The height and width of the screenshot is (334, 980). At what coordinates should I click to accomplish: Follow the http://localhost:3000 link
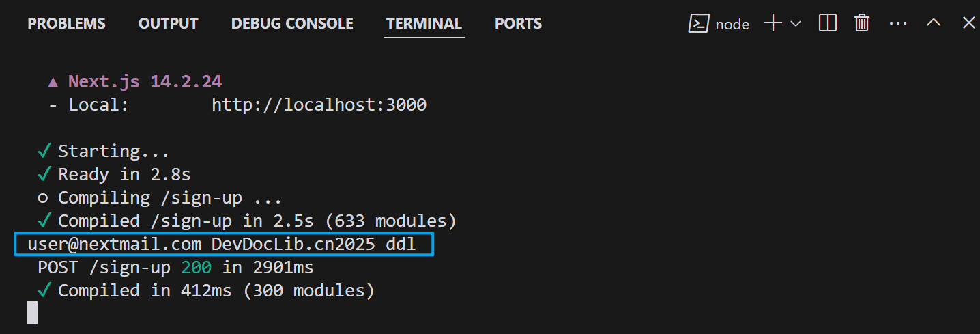click(319, 105)
